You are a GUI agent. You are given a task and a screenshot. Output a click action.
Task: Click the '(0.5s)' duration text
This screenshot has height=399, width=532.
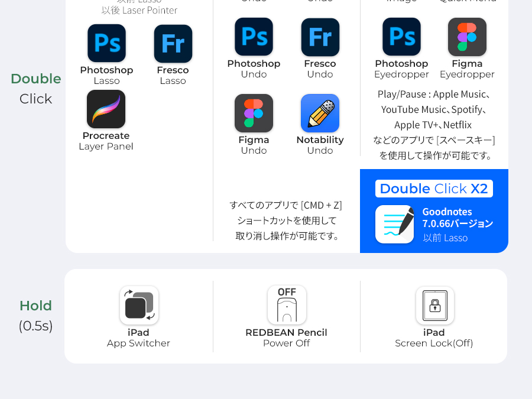click(35, 326)
